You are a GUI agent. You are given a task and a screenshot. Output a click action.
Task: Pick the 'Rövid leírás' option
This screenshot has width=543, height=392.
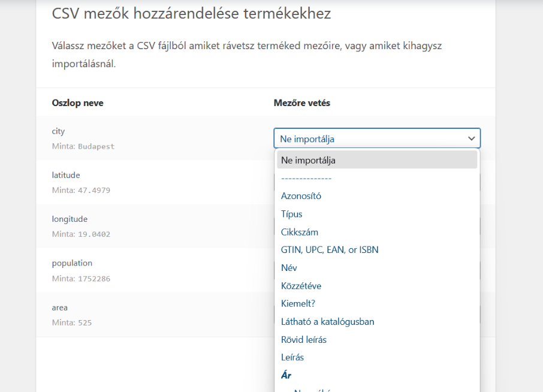tap(304, 340)
